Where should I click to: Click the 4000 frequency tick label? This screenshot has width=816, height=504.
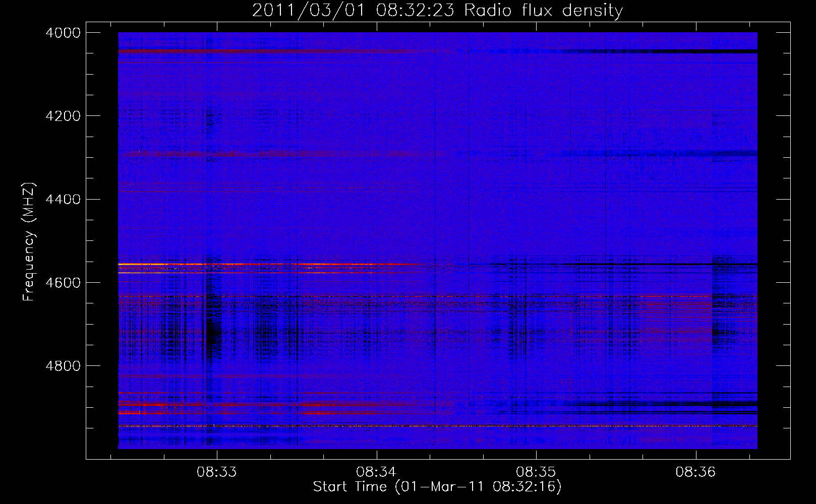(63, 33)
